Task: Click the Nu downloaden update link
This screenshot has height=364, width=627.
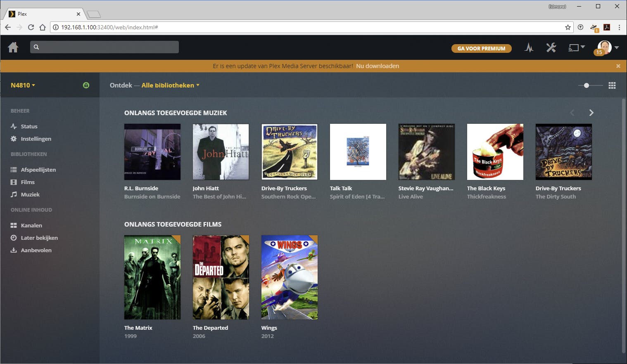Action: tap(378, 66)
